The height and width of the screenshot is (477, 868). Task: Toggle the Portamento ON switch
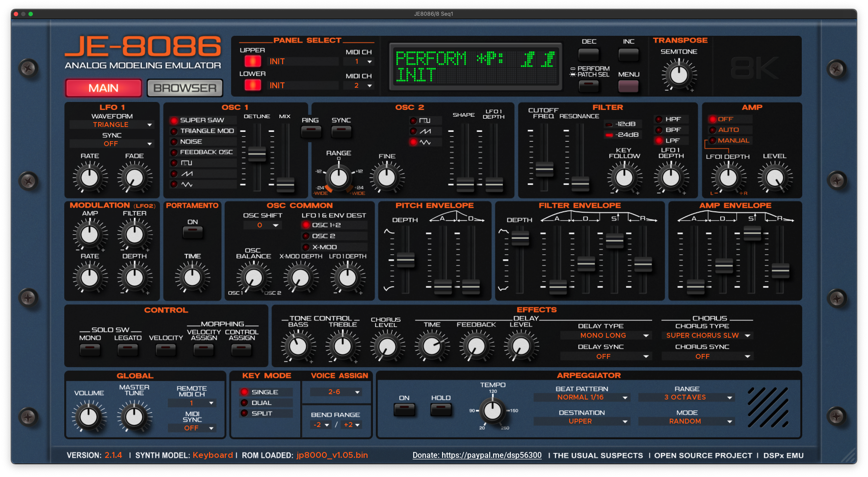pyautogui.click(x=192, y=232)
